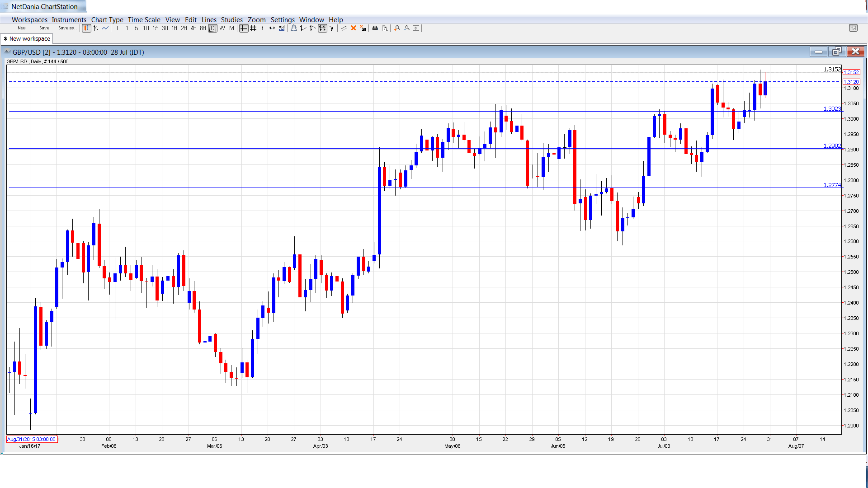Select the 1 minute time scale

click(127, 28)
